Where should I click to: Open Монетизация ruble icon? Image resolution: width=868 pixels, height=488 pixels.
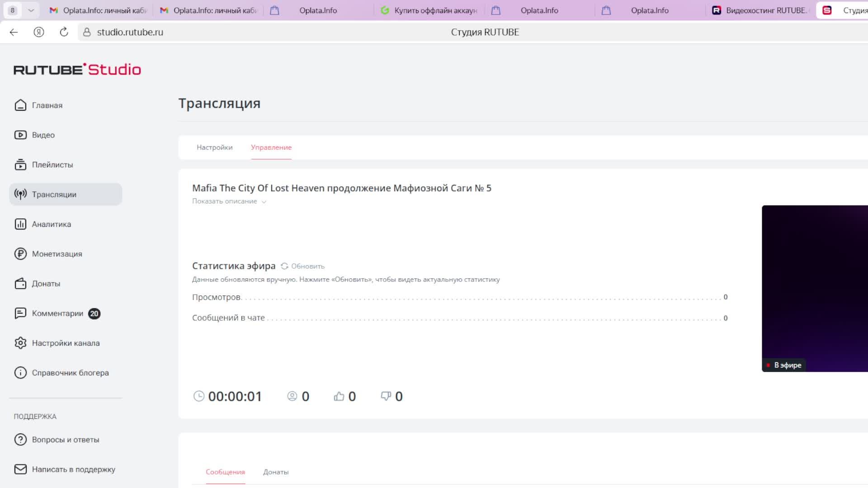[x=20, y=254]
